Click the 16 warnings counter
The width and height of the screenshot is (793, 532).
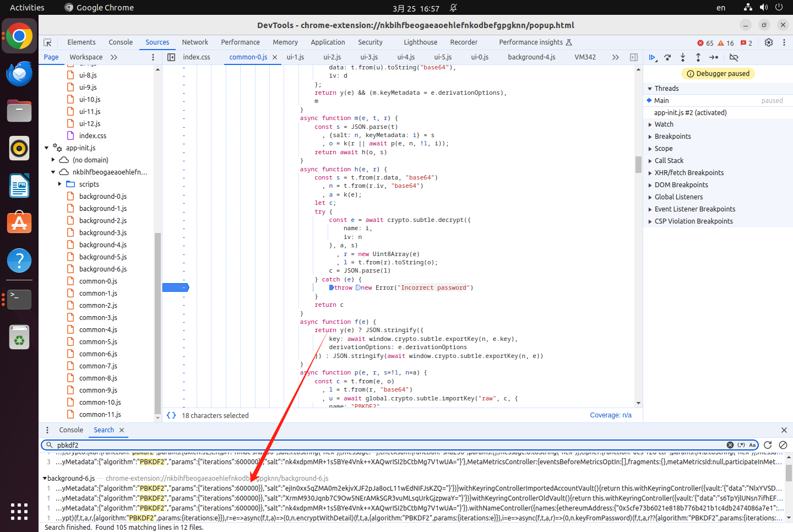click(726, 43)
